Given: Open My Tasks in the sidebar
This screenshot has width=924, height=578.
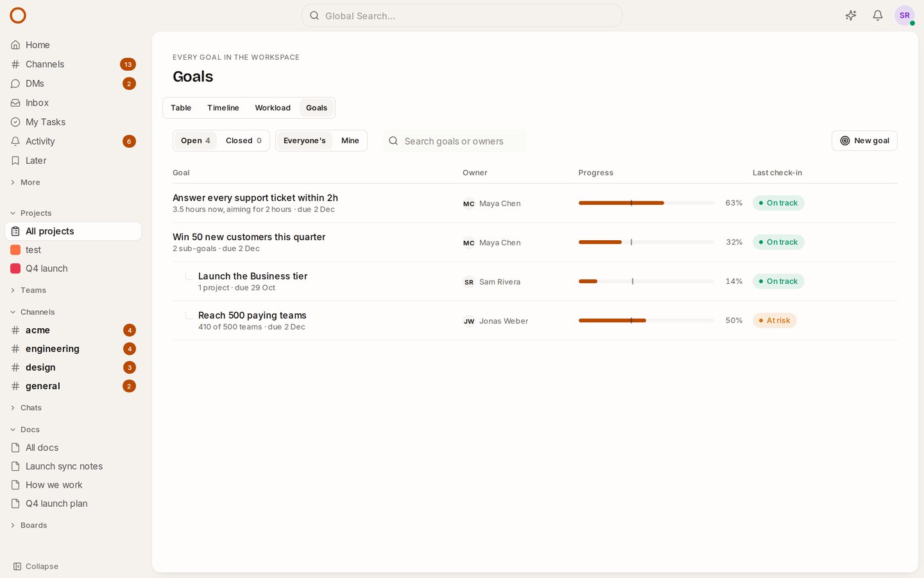Looking at the screenshot, I should (73, 122).
